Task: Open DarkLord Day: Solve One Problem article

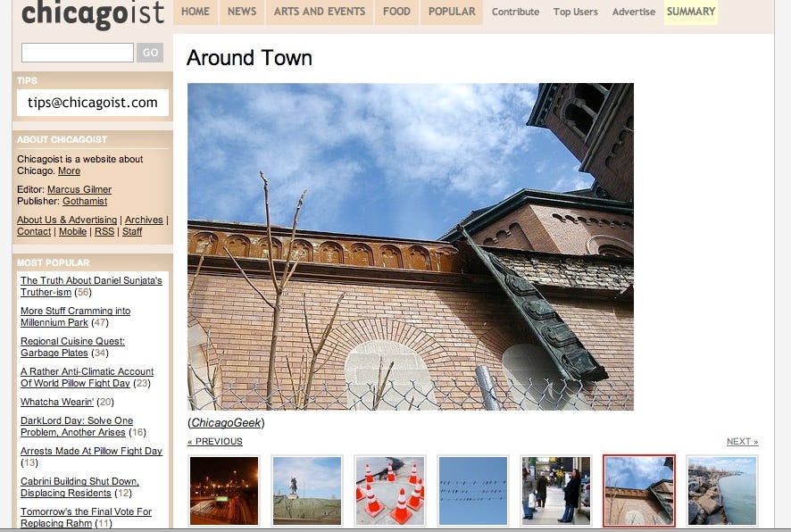Action: point(77,426)
